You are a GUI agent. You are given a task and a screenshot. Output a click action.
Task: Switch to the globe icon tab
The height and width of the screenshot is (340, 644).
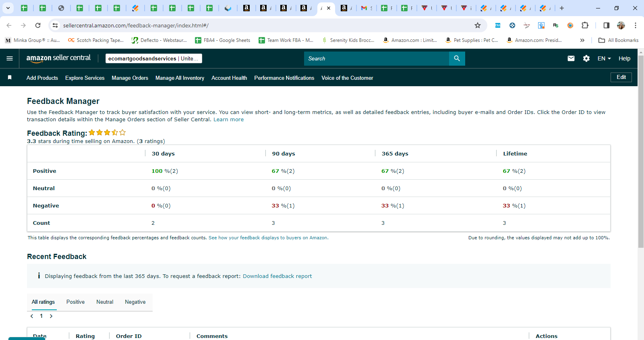tap(61, 8)
